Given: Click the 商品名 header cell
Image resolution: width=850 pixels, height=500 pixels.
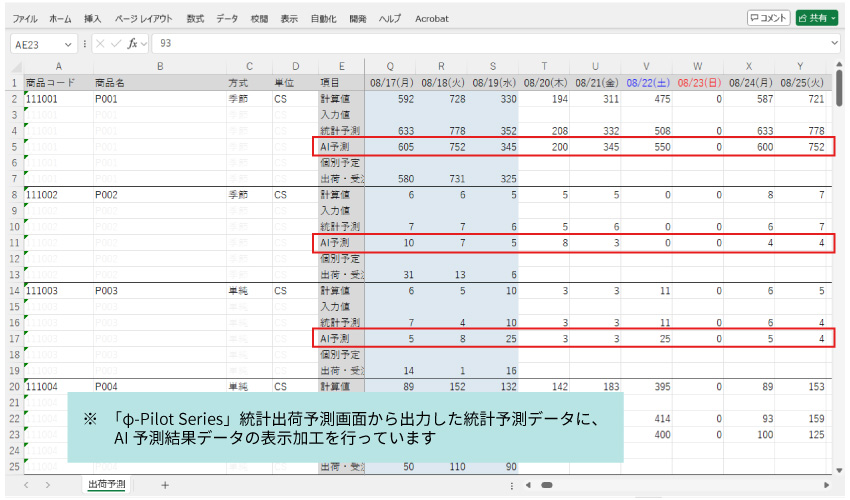Looking at the screenshot, I should tap(160, 83).
